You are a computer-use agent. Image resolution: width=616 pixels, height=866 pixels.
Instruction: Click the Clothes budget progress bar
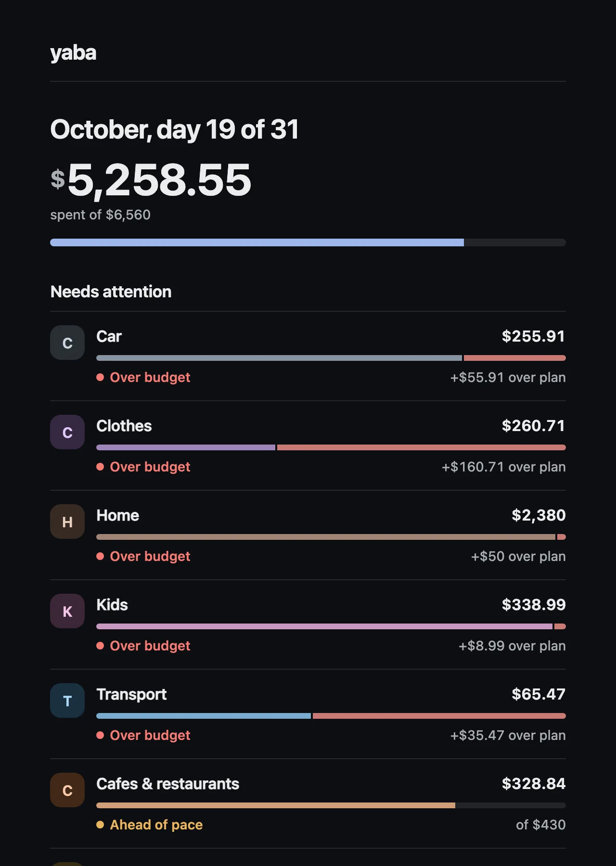click(331, 447)
